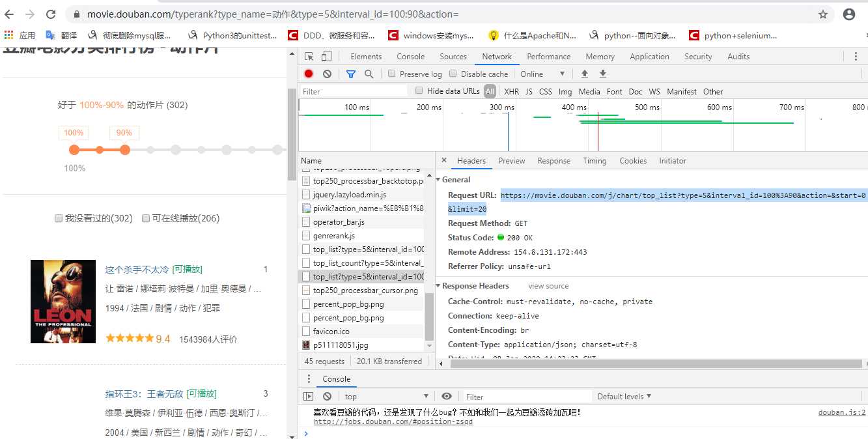Enable Disable cache checkbox
Image resolution: width=868 pixels, height=439 pixels.
click(453, 74)
